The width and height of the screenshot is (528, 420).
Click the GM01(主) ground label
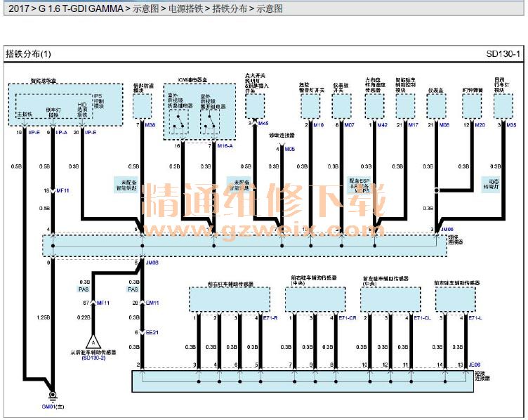coord(53,407)
